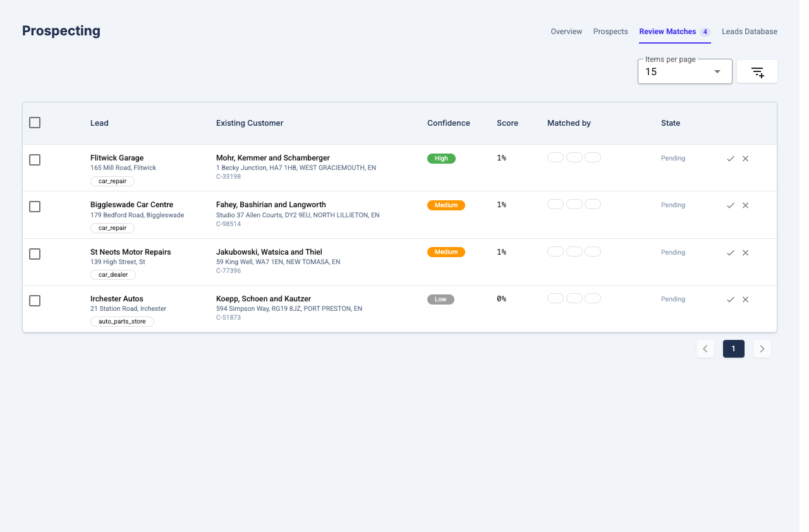Click the Irchester Autos lead name

pyautogui.click(x=117, y=299)
